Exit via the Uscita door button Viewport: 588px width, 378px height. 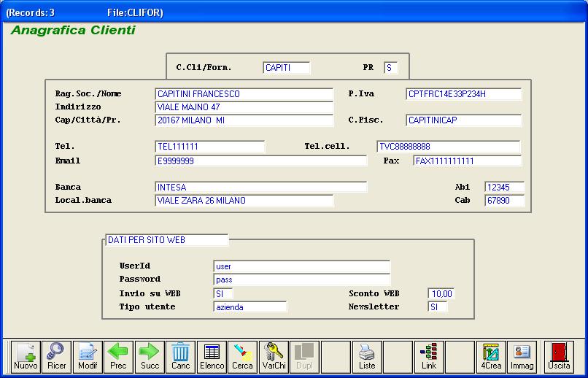(x=560, y=356)
